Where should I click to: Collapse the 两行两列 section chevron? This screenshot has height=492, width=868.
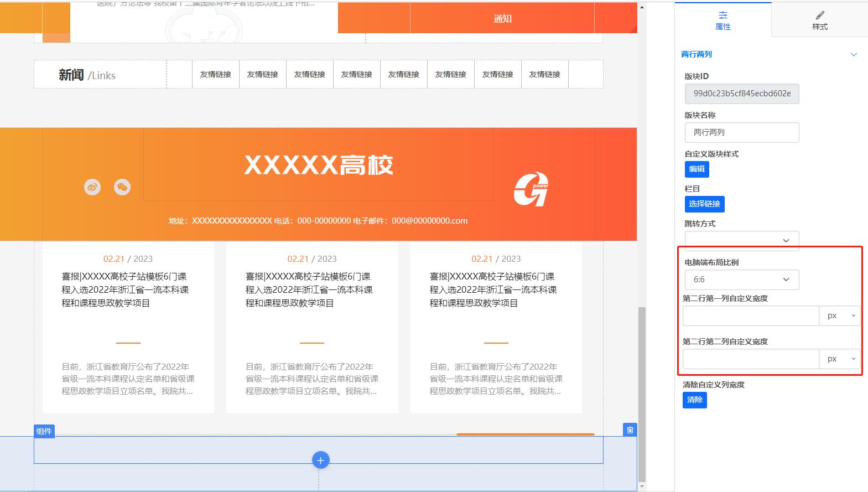point(853,54)
